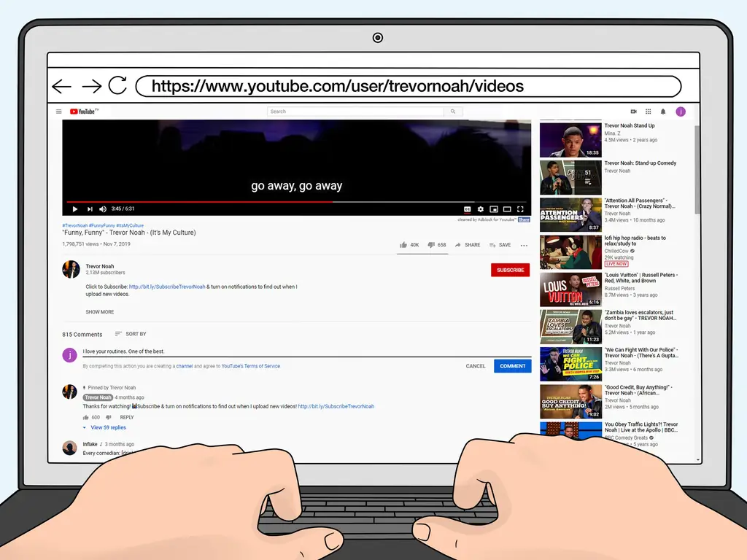The image size is (747, 560).
Task: Open the comments Sort By dropdown
Action: (131, 334)
